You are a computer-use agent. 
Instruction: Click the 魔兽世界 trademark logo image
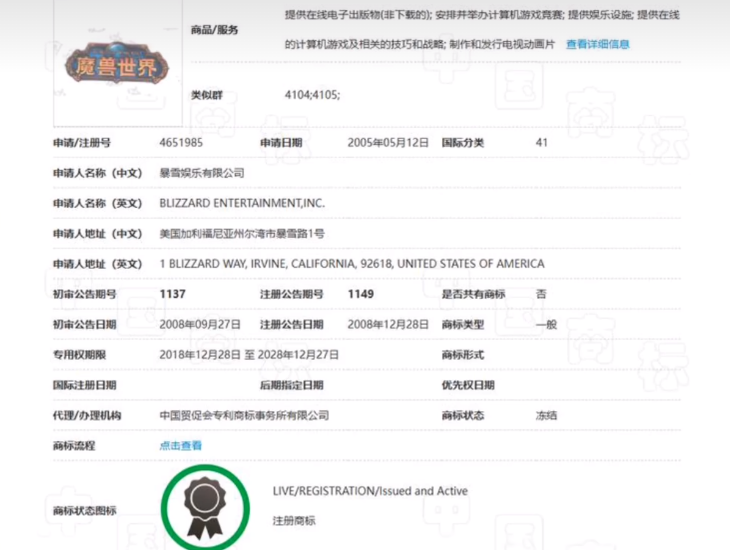point(117,63)
